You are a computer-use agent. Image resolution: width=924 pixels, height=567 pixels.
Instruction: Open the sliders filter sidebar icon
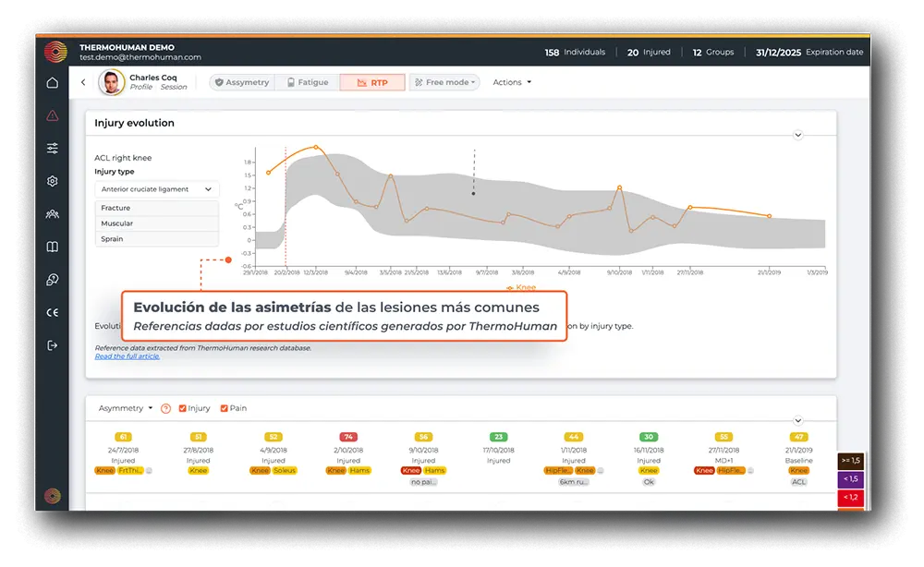53,149
